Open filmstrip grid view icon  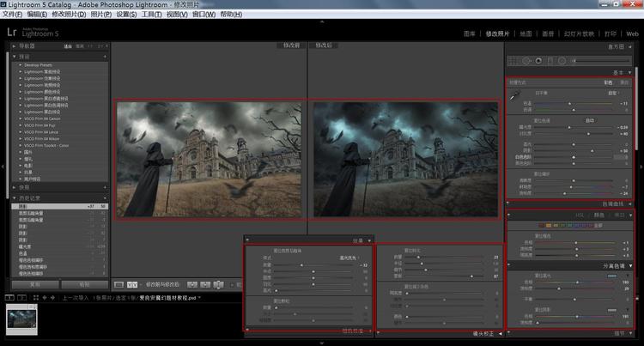36,298
